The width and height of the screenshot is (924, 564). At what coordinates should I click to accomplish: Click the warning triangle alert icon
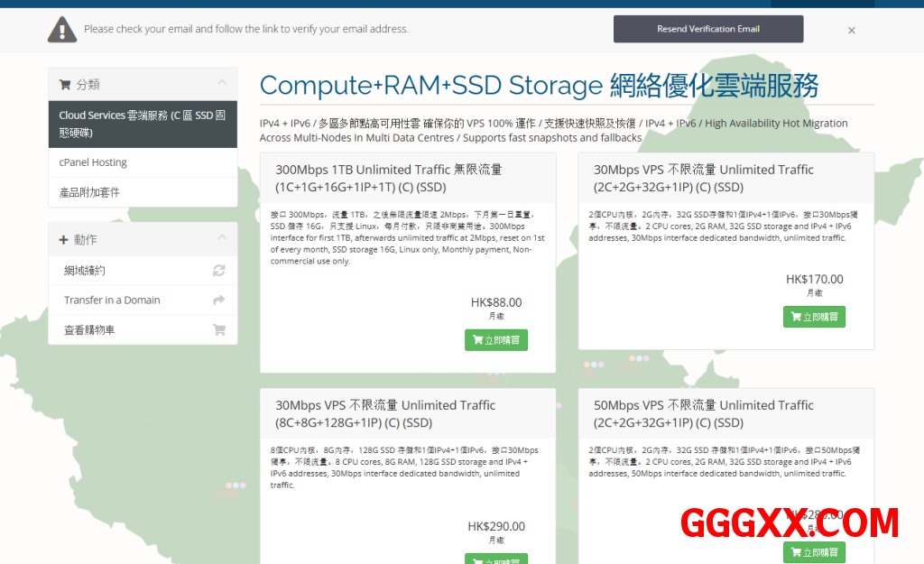[62, 29]
